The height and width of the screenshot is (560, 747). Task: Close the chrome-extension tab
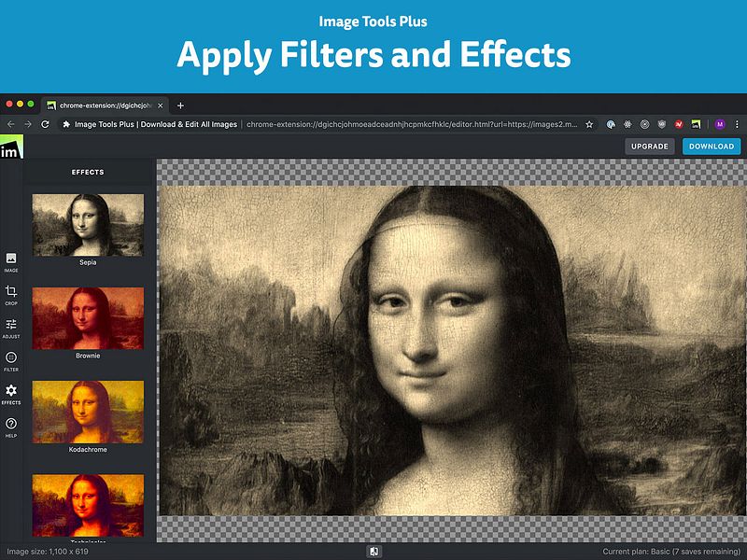[x=161, y=105]
